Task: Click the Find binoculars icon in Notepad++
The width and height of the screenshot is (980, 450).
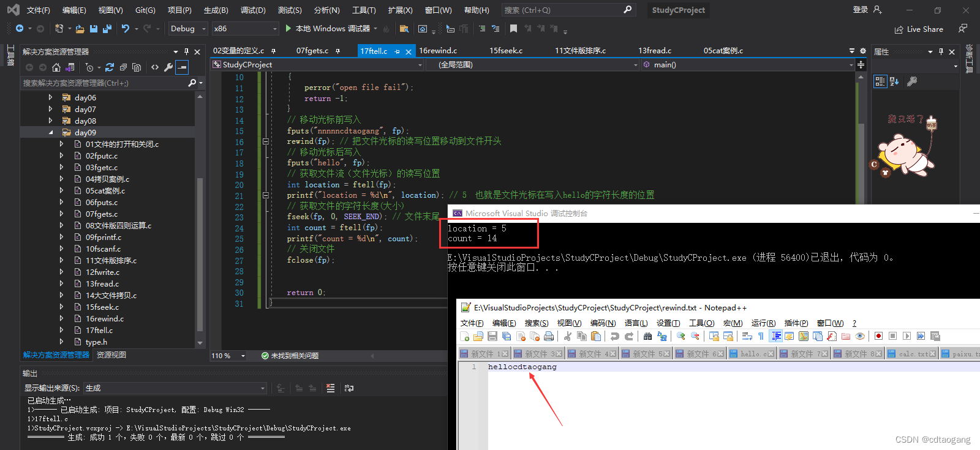Action: pos(647,336)
